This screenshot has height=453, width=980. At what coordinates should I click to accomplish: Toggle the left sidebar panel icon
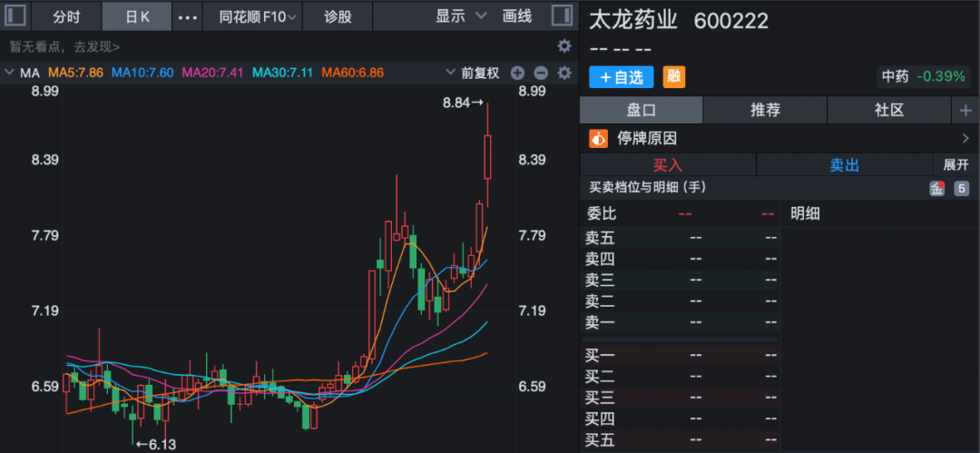(x=16, y=15)
